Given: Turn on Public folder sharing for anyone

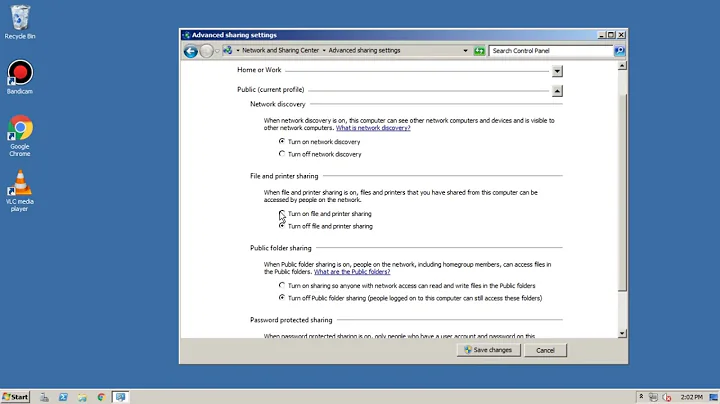Looking at the screenshot, I should coord(281,286).
